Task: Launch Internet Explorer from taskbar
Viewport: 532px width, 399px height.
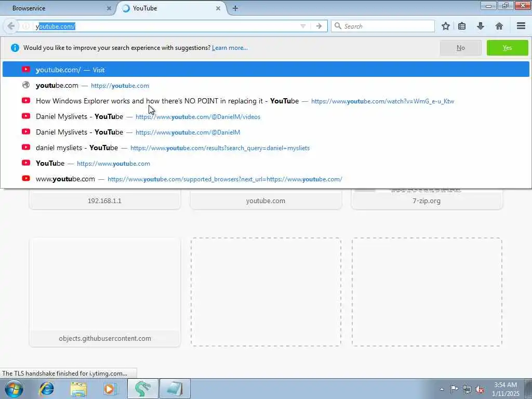Action: click(46, 389)
